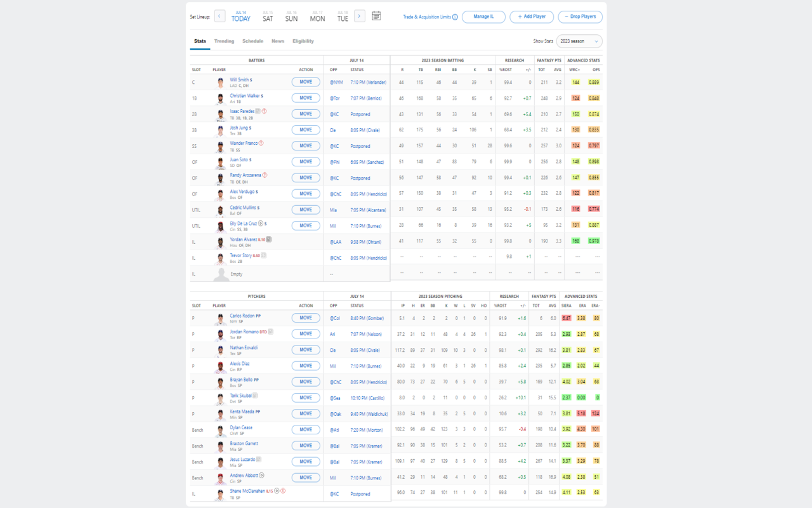Switch to the Eligibility tab
The height and width of the screenshot is (508, 812).
click(303, 41)
